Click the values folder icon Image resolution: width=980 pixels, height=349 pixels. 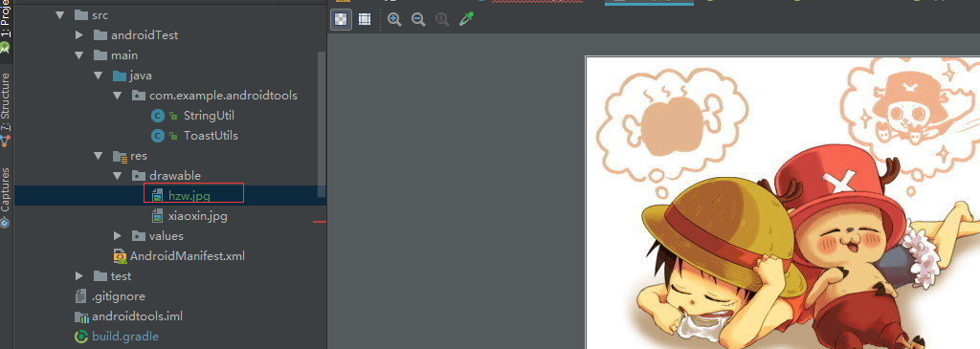click(x=139, y=235)
